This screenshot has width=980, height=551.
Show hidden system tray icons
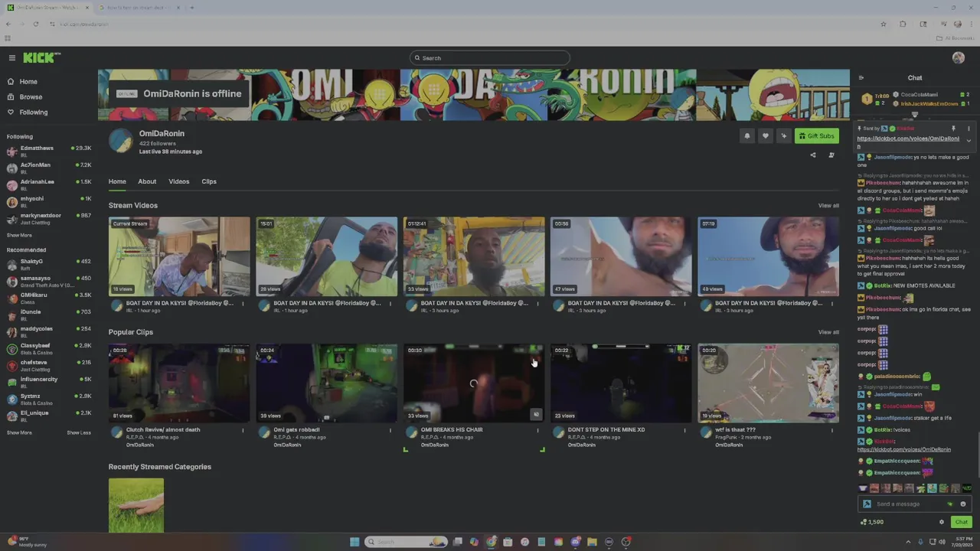point(910,542)
